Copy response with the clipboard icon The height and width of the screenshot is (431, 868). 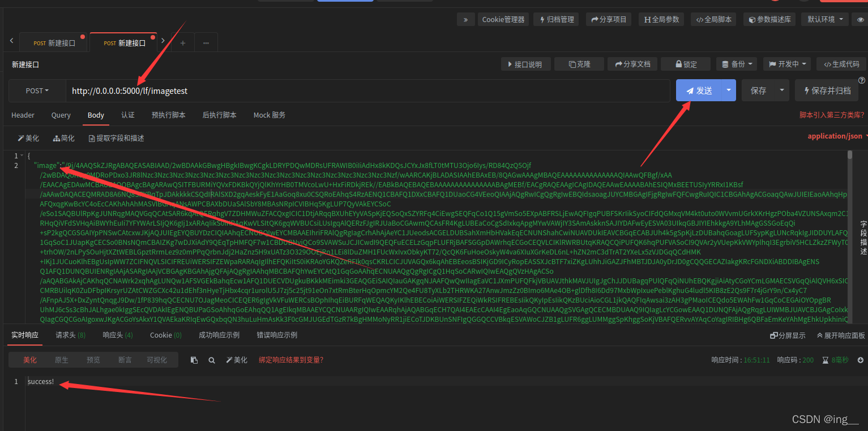click(x=194, y=360)
